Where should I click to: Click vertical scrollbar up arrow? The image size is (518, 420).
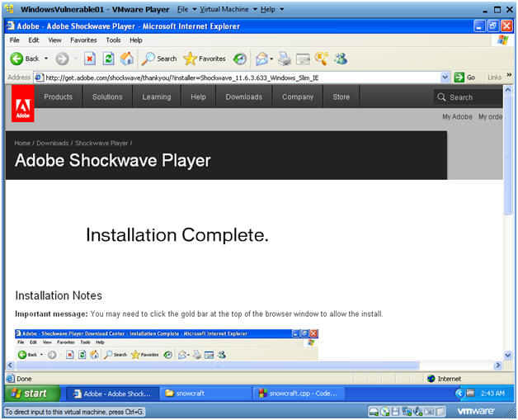pyautogui.click(x=508, y=90)
